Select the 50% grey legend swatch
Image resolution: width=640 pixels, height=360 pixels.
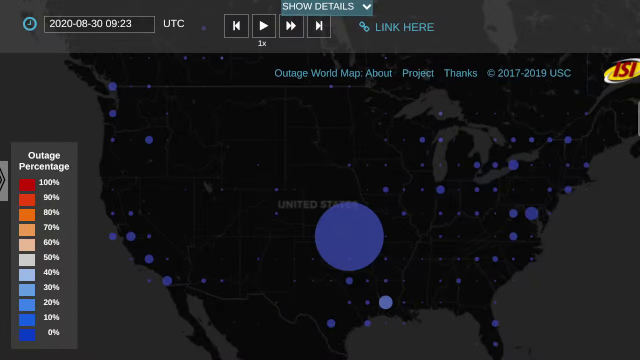pos(27,260)
